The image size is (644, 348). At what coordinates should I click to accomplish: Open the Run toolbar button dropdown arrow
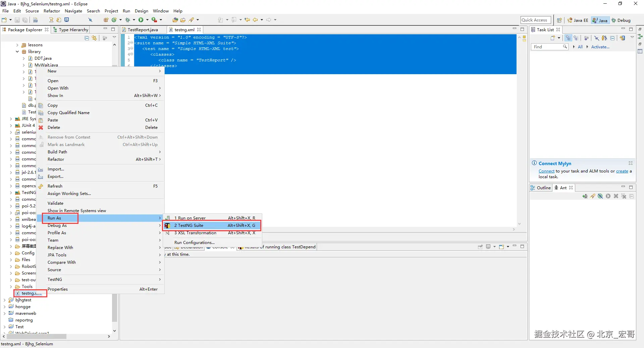tap(147, 20)
